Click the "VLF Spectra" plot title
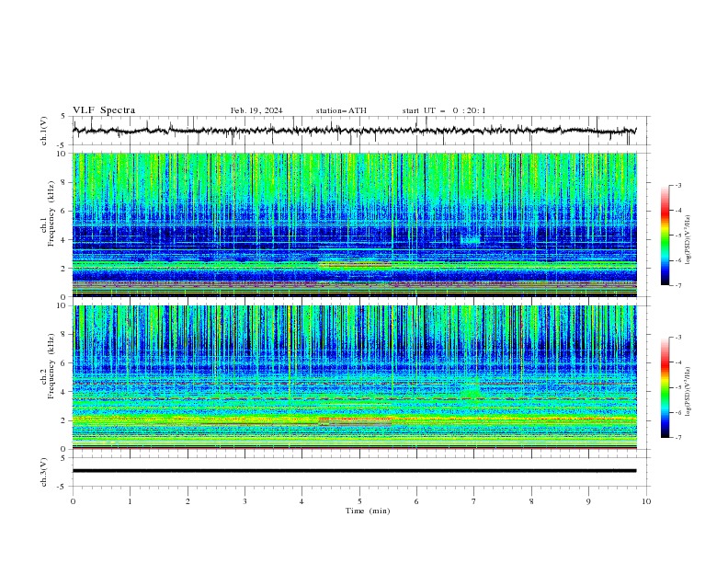This screenshot has height=563, width=728. tap(104, 110)
